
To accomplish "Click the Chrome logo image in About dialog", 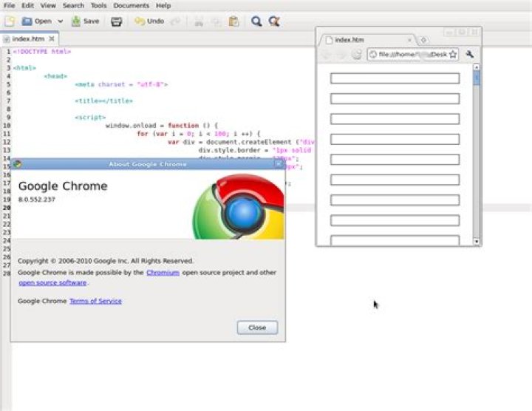I will (239, 207).
